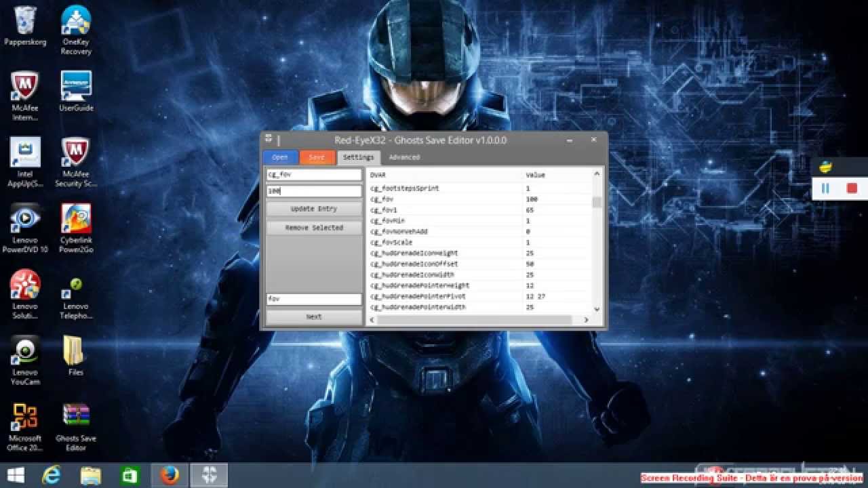The height and width of the screenshot is (488, 868).
Task: Select the cg_hudGrenadePointerPivot row
Action: [x=479, y=297]
